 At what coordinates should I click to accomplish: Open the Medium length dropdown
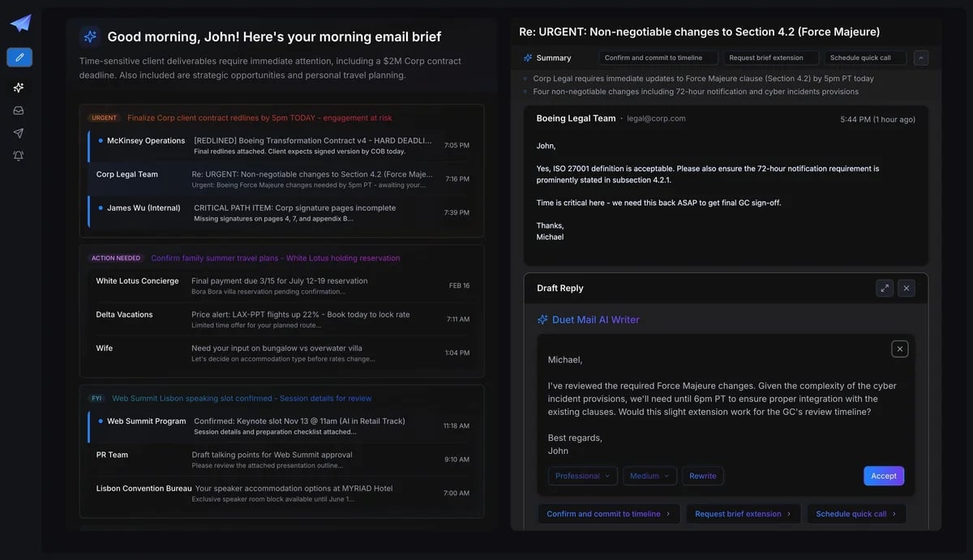coord(649,476)
